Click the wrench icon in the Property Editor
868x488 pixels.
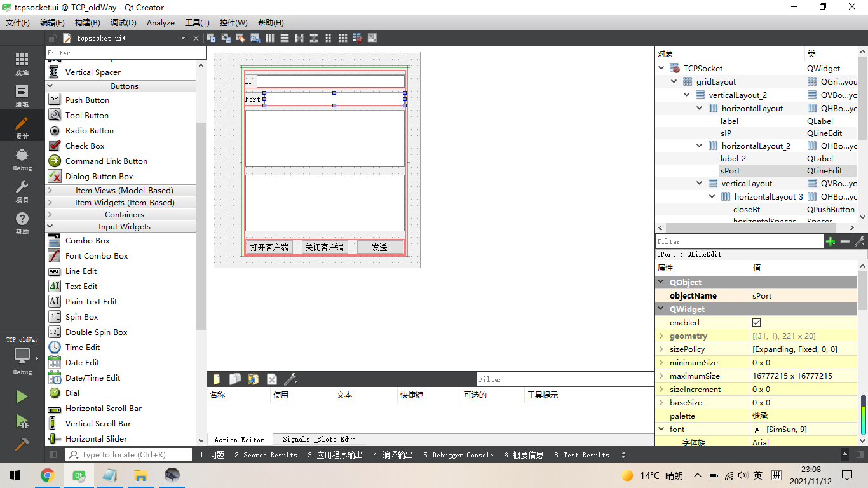tap(860, 241)
